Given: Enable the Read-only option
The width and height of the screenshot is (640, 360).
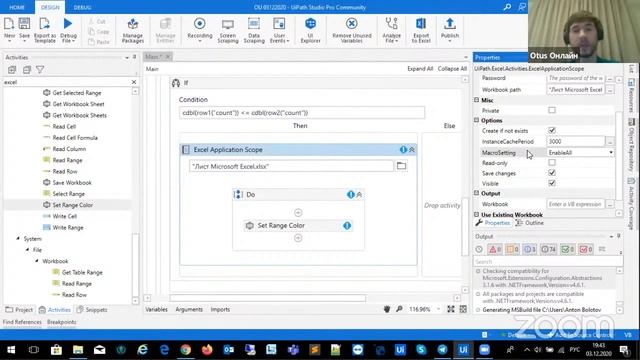Looking at the screenshot, I should [x=552, y=162].
